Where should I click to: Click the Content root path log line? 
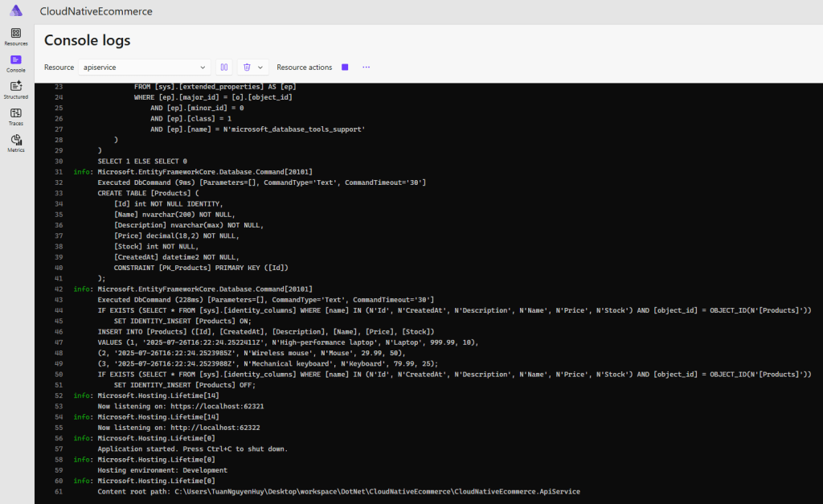point(338,491)
